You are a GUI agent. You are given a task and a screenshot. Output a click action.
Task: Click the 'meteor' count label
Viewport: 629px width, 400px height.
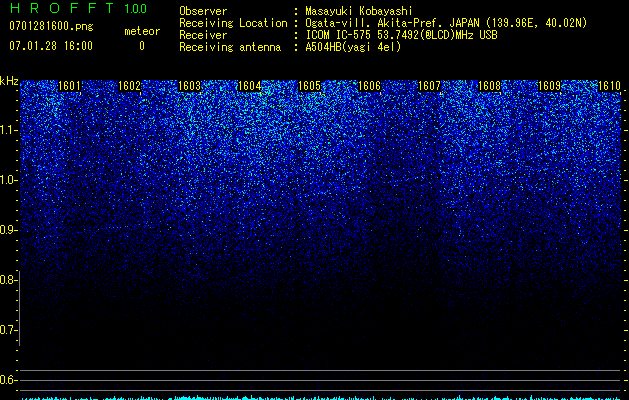point(142,31)
